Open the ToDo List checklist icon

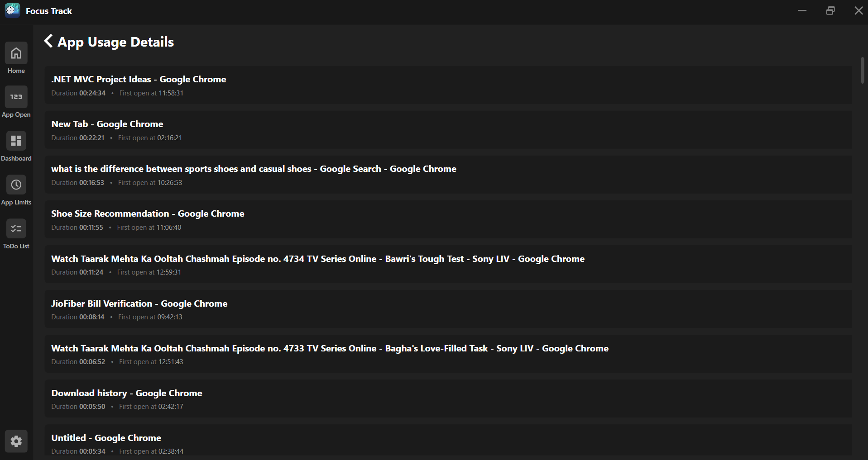(x=16, y=228)
